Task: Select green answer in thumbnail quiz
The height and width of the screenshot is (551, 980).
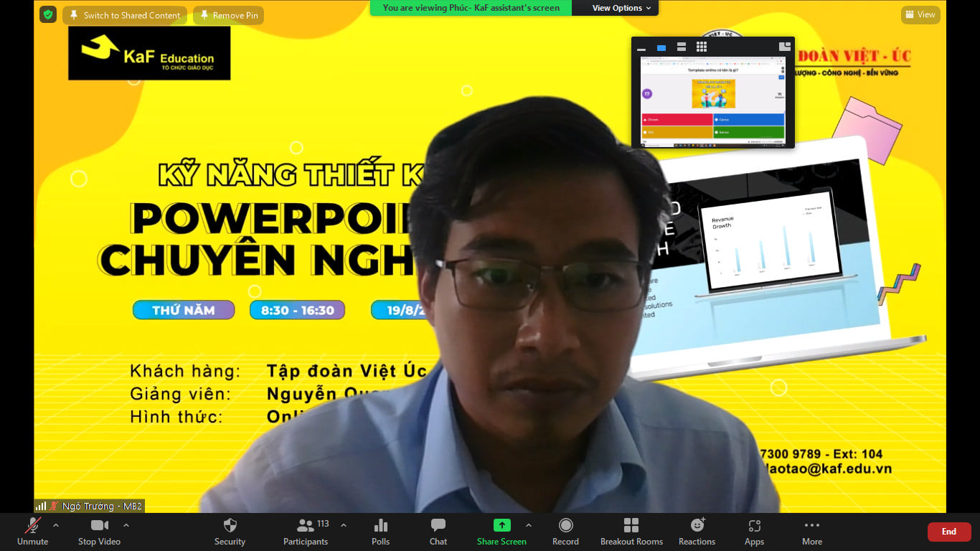Action: (749, 132)
